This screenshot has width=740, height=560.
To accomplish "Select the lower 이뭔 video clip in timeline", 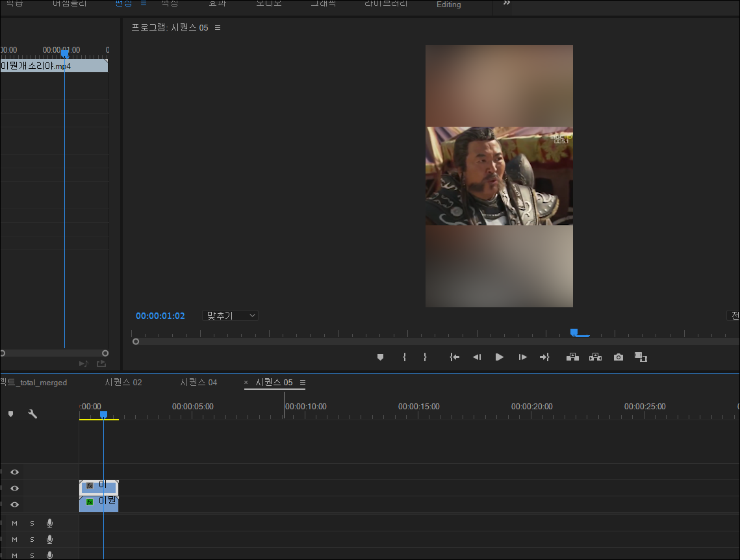I will tap(99, 504).
